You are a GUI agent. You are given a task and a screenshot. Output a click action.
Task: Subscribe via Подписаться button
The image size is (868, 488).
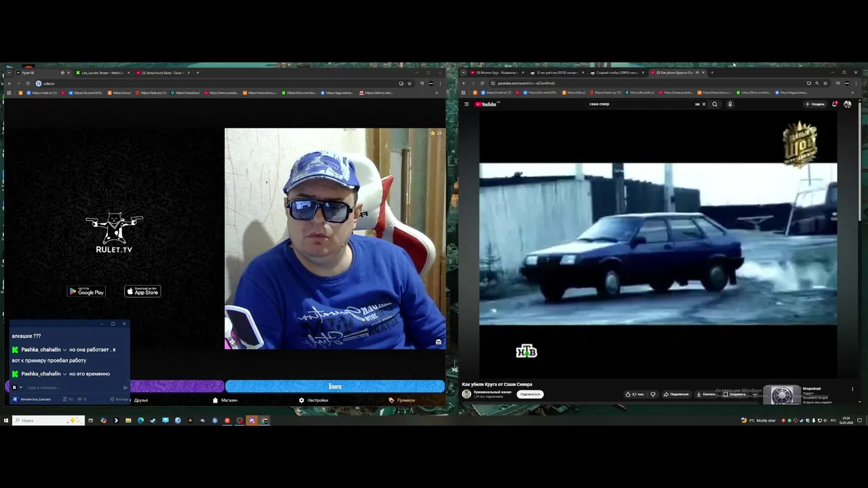(x=530, y=394)
